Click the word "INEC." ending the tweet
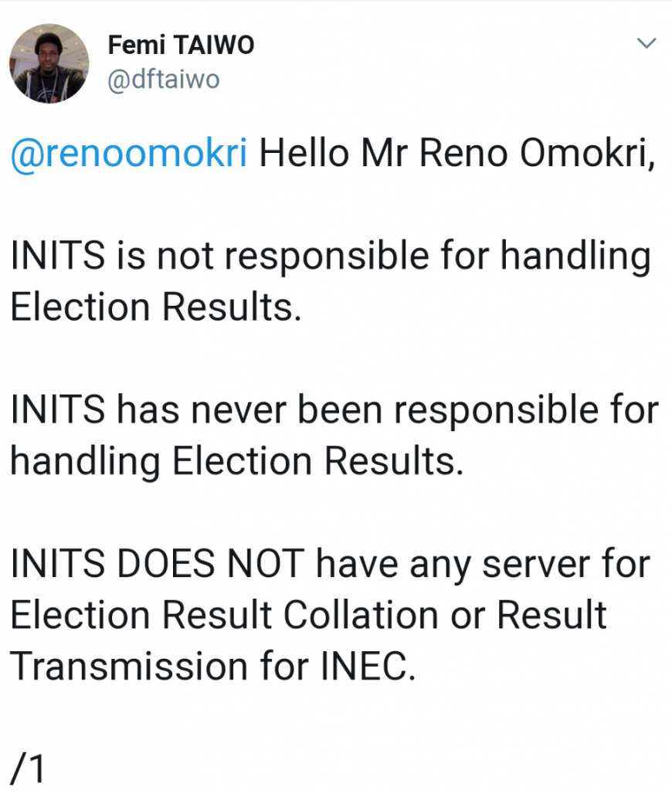672x791 pixels. pyautogui.click(x=365, y=667)
